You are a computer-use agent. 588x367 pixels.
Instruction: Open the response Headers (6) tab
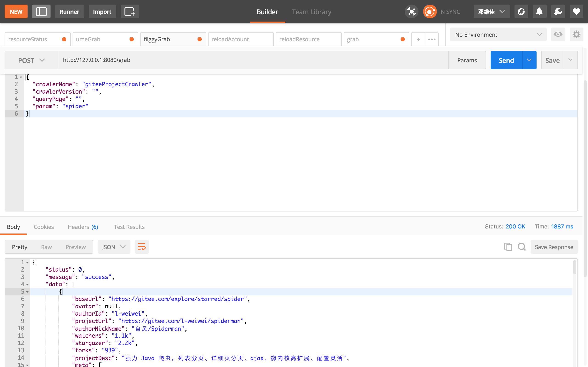(83, 227)
